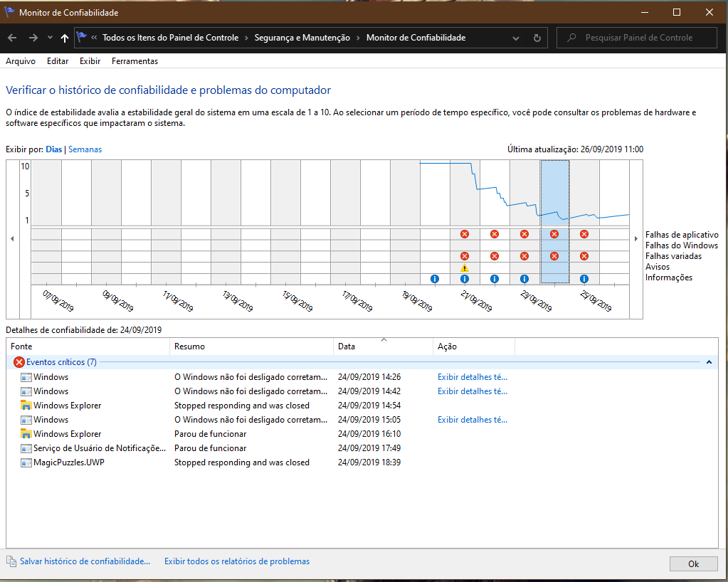728x582 pixels.
Task: Go up one level with up arrow
Action: (65, 38)
